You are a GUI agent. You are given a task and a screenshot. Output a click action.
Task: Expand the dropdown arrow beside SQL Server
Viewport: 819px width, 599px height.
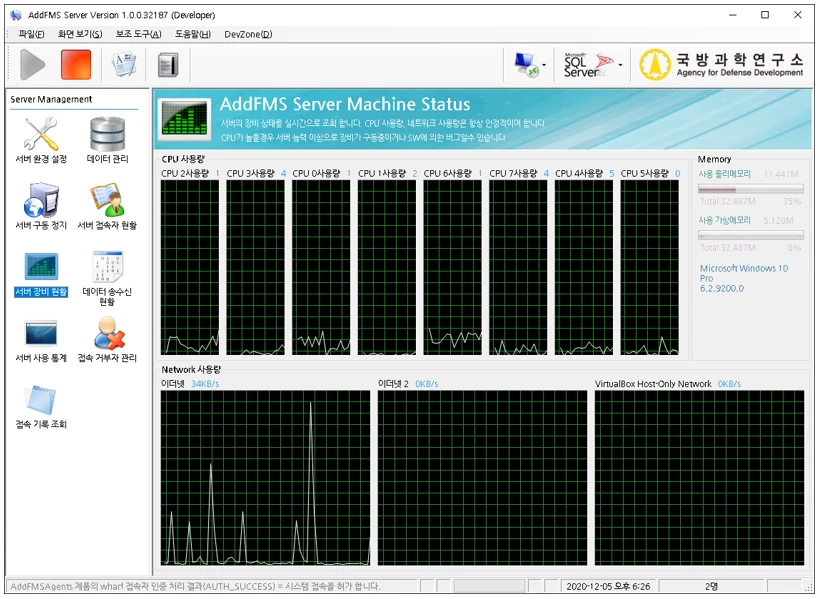tap(621, 65)
